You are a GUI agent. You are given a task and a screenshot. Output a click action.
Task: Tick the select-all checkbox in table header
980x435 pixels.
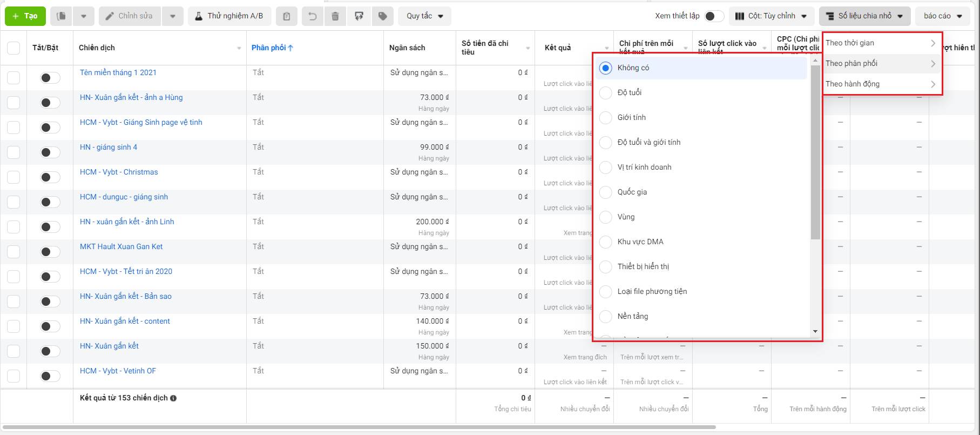13,48
